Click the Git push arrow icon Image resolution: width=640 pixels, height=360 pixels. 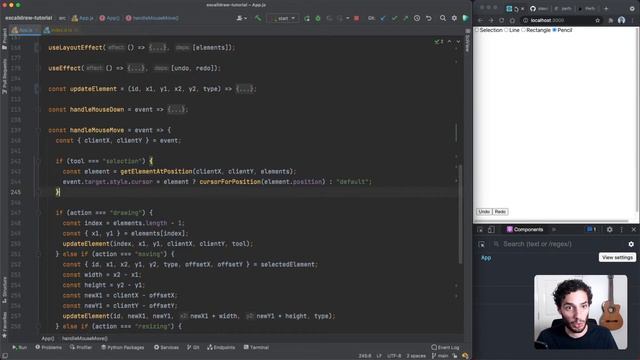click(x=405, y=18)
